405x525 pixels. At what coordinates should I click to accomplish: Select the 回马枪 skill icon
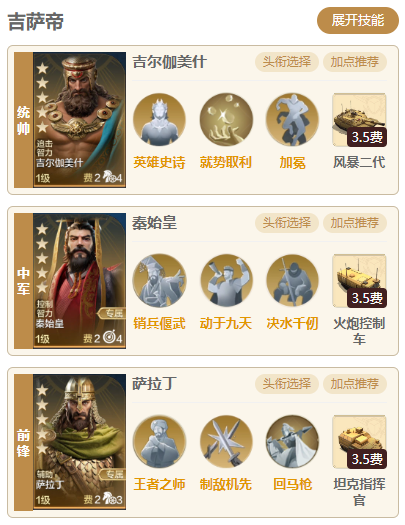point(292,442)
